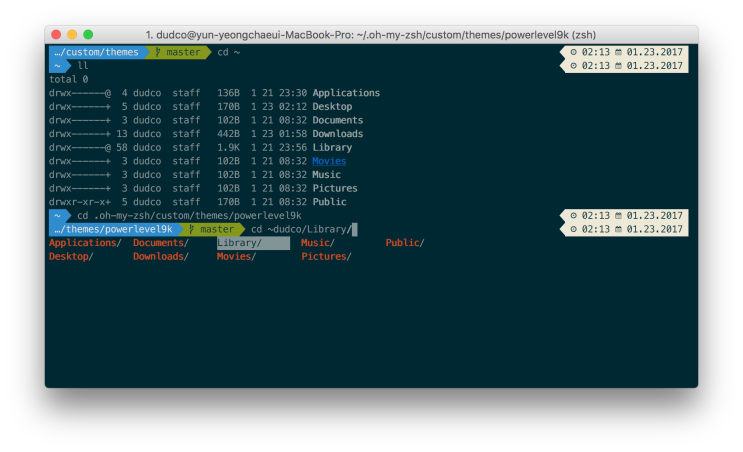This screenshot has height=452, width=743.
Task: Click the top-most right prompt time '02:13'
Action: click(x=596, y=52)
